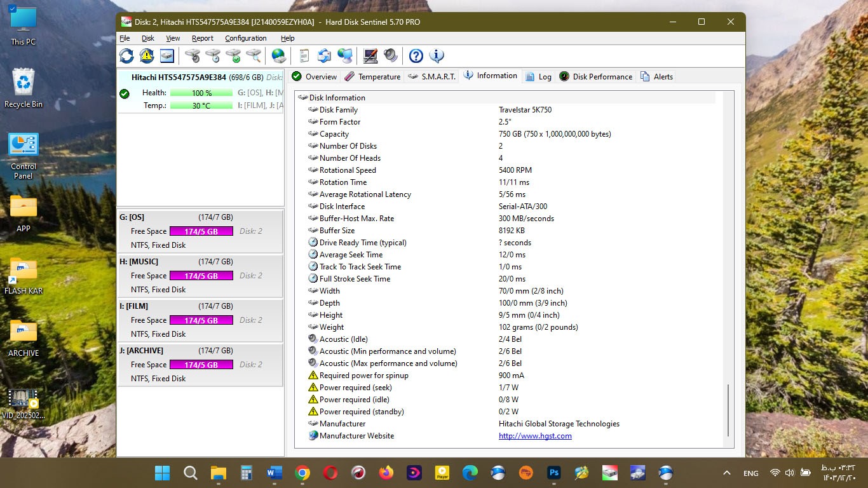Select the Disk Family row
This screenshot has width=868, height=488.
[x=510, y=110]
